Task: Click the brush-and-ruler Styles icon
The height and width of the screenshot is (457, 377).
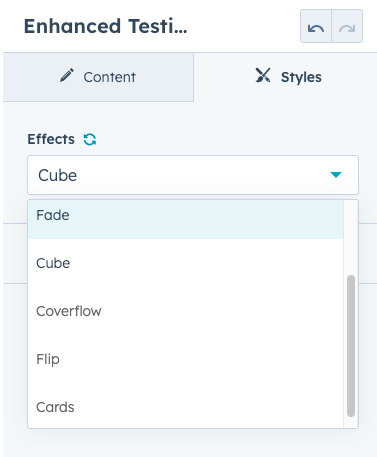Action: [x=263, y=75]
